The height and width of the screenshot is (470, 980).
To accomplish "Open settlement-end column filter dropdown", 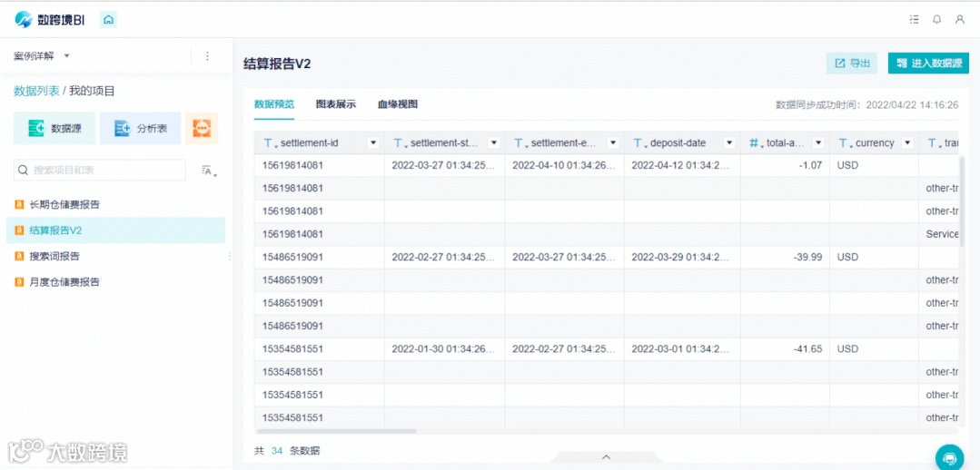I will point(613,143).
